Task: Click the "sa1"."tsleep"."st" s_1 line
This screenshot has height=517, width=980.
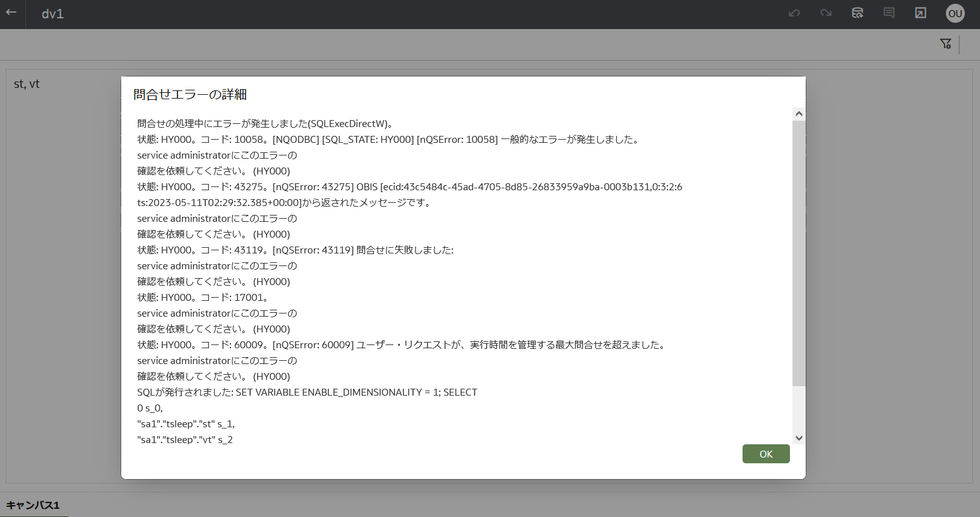Action: coord(186,424)
